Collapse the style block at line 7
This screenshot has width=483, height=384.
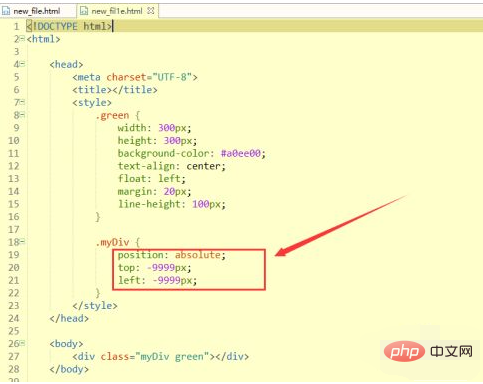[x=22, y=102]
